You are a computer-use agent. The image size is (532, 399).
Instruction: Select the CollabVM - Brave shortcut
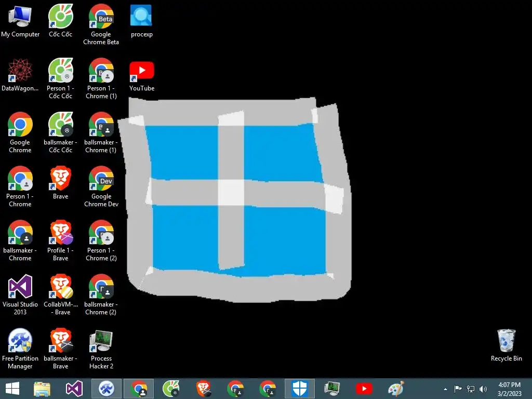pyautogui.click(x=60, y=295)
